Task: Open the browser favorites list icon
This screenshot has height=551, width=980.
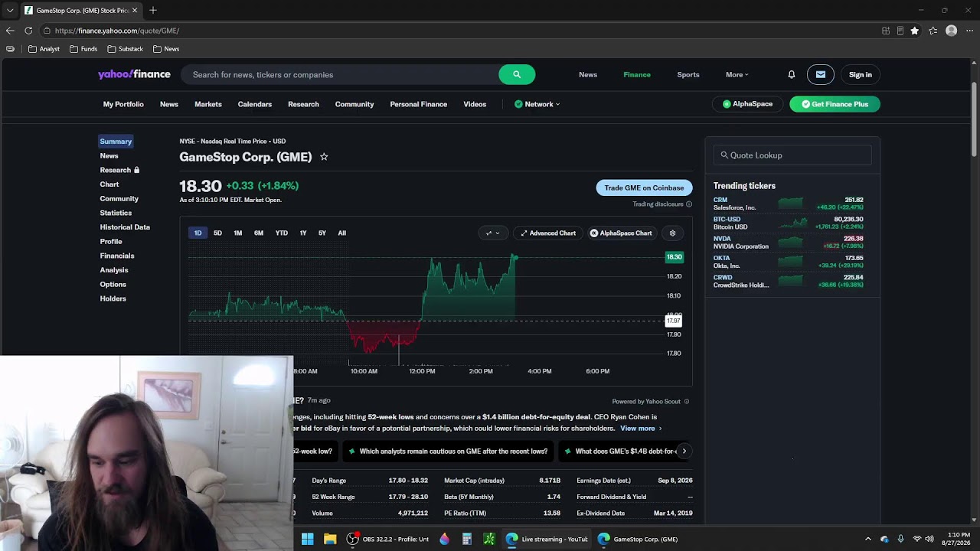Action: 933,31
